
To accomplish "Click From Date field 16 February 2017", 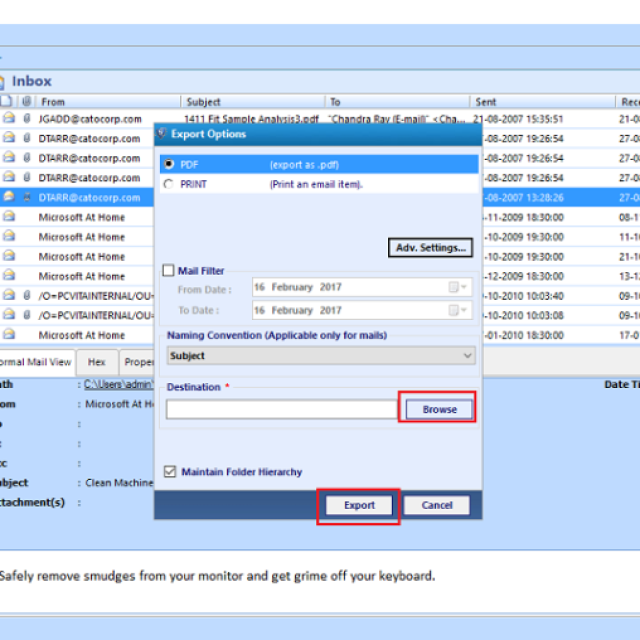I will click(362, 287).
